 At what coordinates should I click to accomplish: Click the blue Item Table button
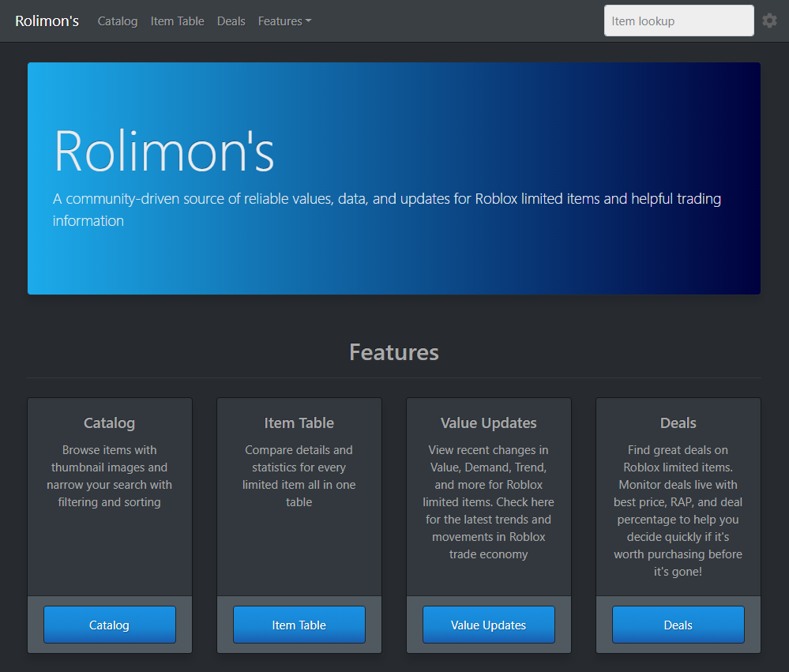[299, 625]
